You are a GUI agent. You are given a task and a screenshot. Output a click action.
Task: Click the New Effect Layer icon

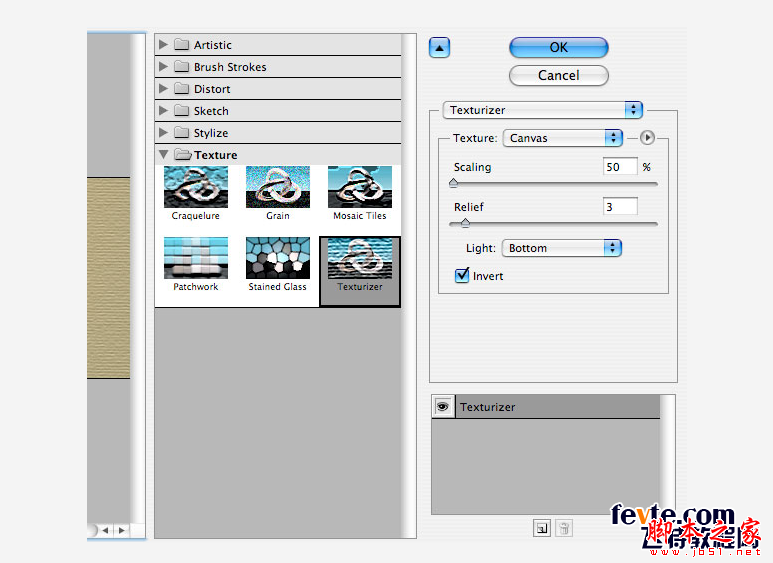click(542, 528)
